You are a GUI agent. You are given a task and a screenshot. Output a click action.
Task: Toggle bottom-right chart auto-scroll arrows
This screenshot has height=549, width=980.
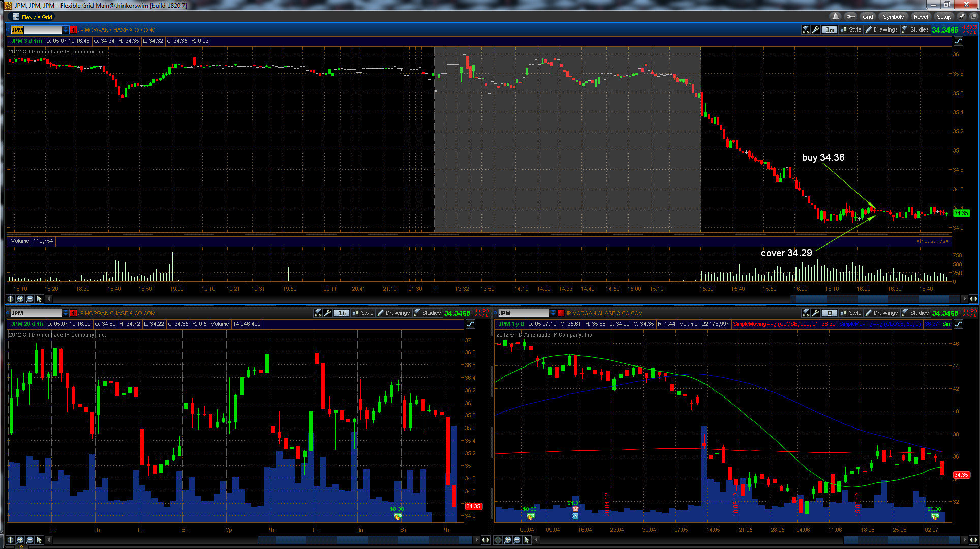(973, 540)
